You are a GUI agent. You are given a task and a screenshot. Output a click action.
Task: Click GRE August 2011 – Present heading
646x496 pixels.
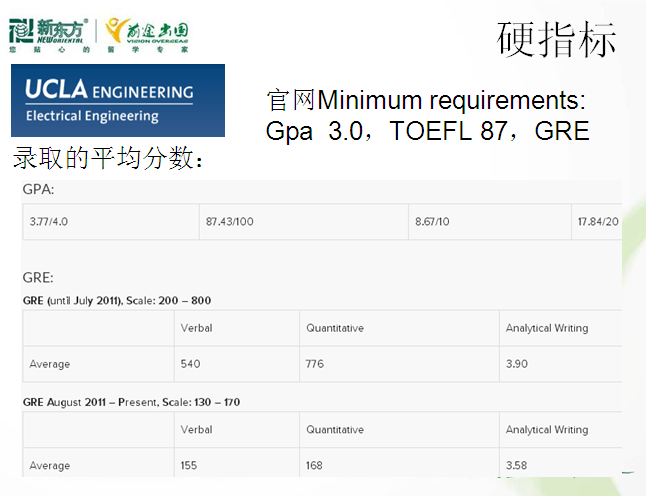coord(131,402)
